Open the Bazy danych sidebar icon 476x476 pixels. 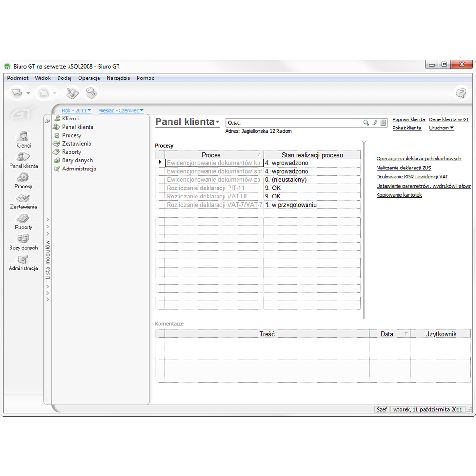pyautogui.click(x=23, y=239)
